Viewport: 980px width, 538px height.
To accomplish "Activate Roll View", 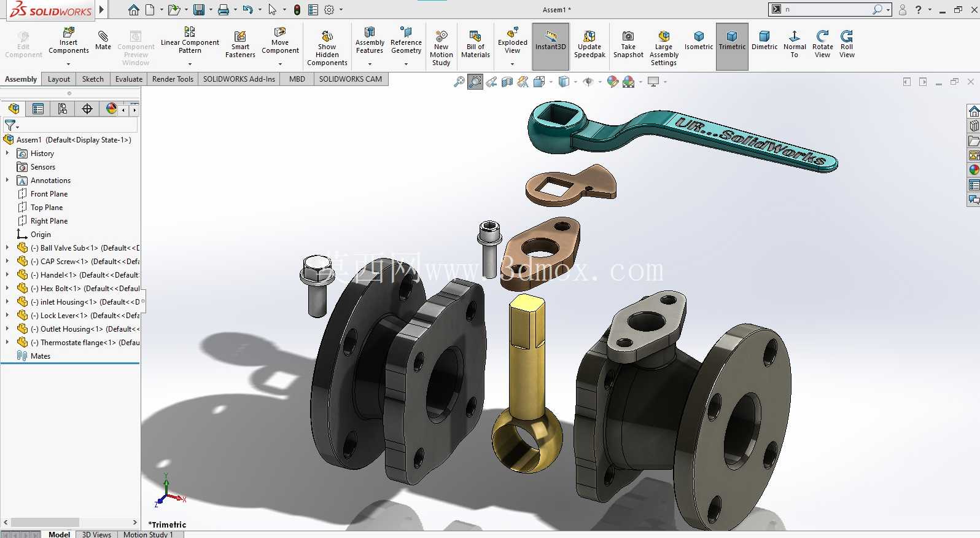I will coord(847,44).
